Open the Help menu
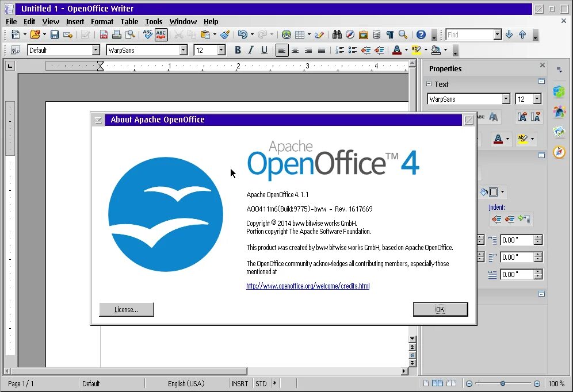Screen dimensions: 573x392 211,21
